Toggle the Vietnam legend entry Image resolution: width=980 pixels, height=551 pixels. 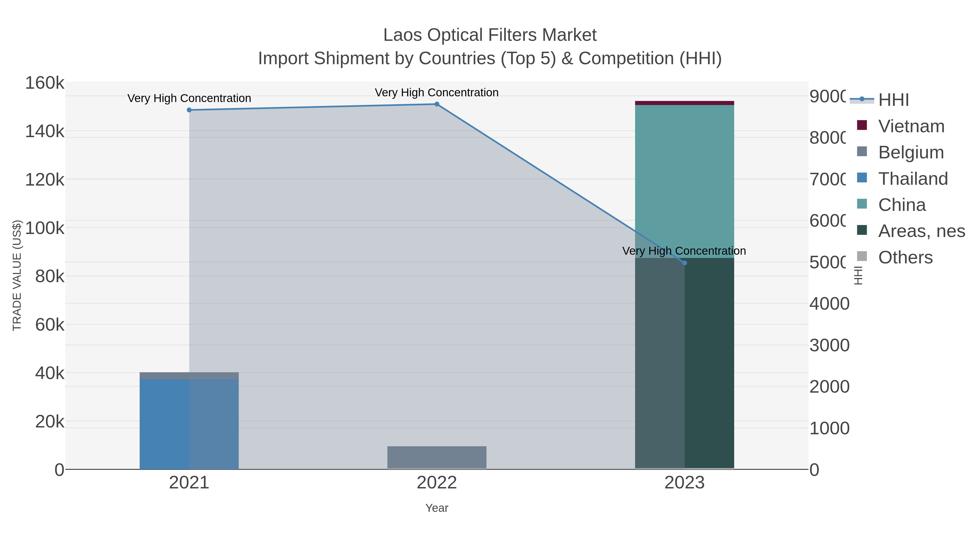[900, 126]
